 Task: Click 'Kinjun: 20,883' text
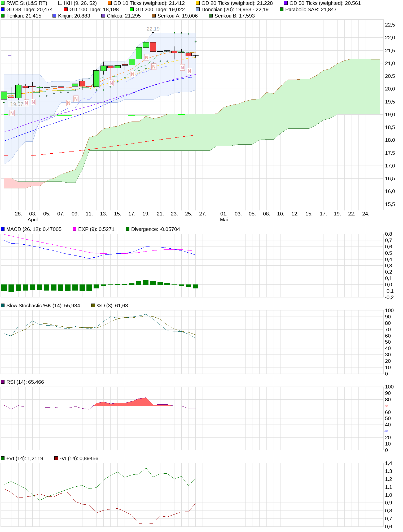click(x=74, y=16)
